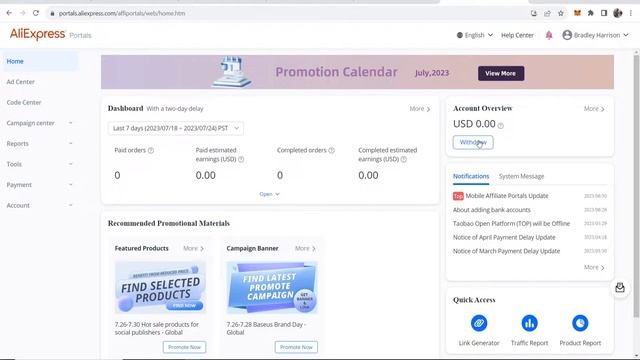
Task: Open Notice of March Payment Delay Update
Action: coord(506,251)
